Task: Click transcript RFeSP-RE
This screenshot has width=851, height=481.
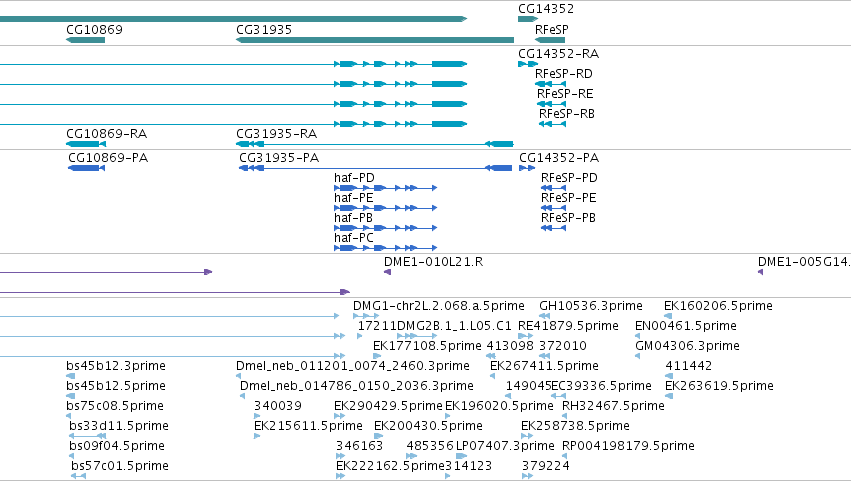Action: (x=565, y=94)
